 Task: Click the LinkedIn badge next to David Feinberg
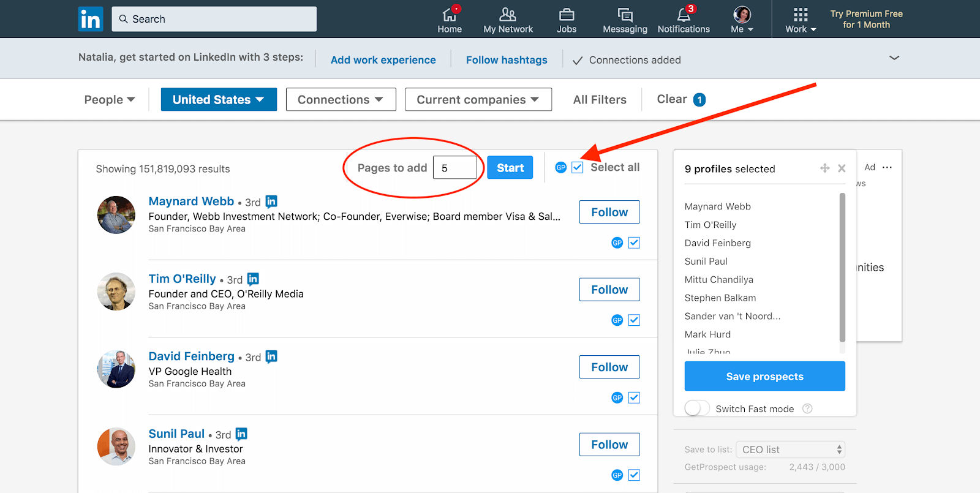(271, 356)
